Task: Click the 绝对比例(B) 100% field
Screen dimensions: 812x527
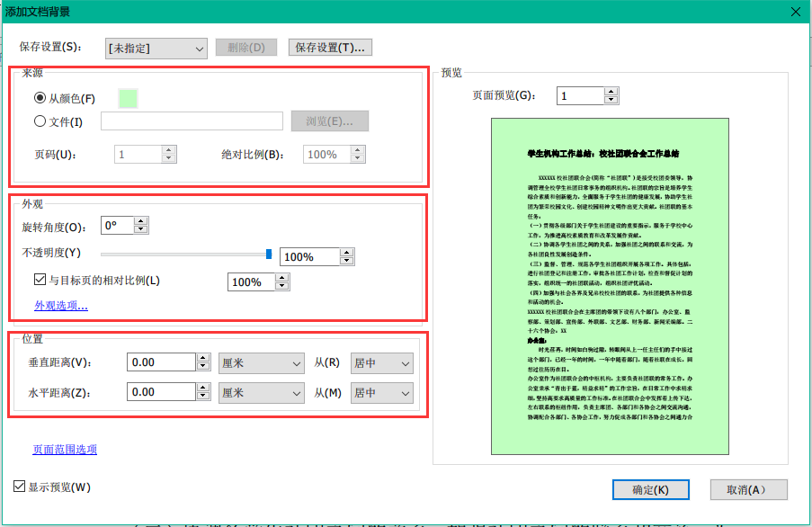Action: click(327, 155)
